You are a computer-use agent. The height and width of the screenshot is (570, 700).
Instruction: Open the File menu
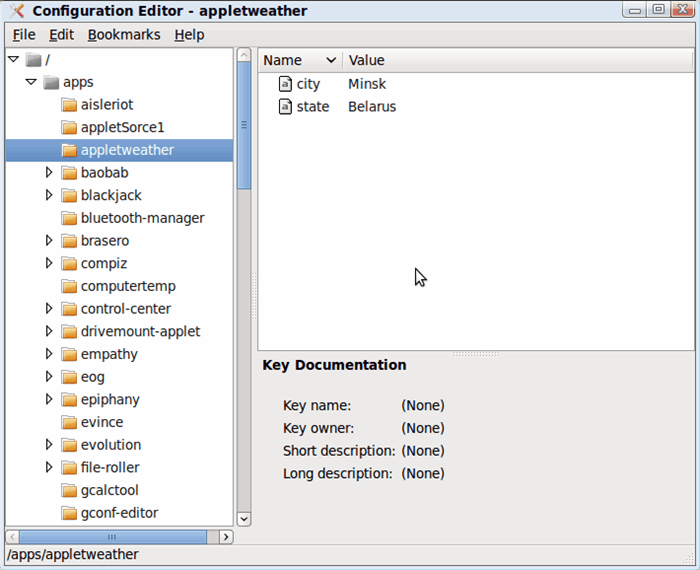(x=24, y=35)
